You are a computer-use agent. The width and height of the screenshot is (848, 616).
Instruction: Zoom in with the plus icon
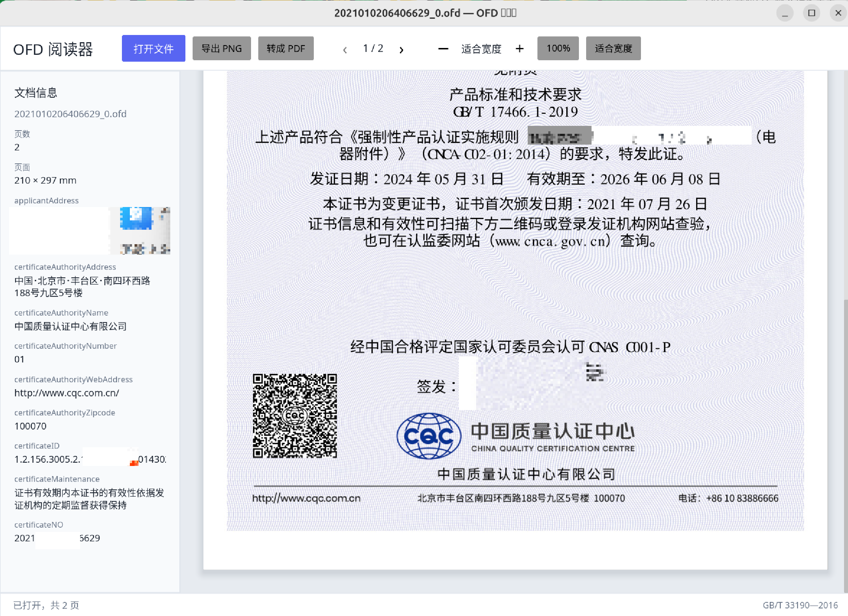tap(519, 49)
